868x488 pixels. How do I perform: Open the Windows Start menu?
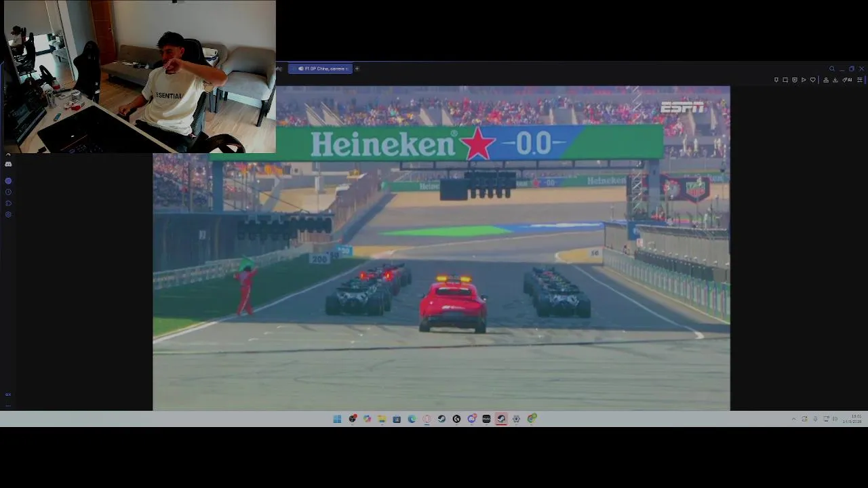click(x=337, y=419)
